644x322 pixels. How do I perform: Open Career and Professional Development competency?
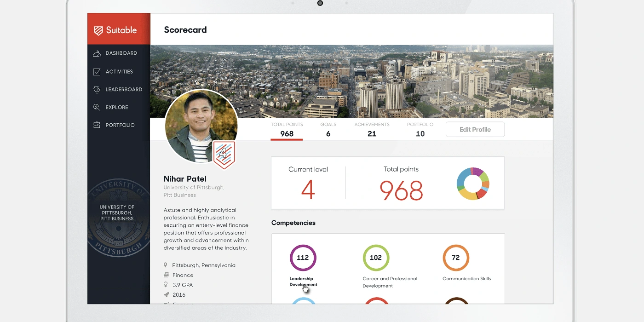point(390,282)
